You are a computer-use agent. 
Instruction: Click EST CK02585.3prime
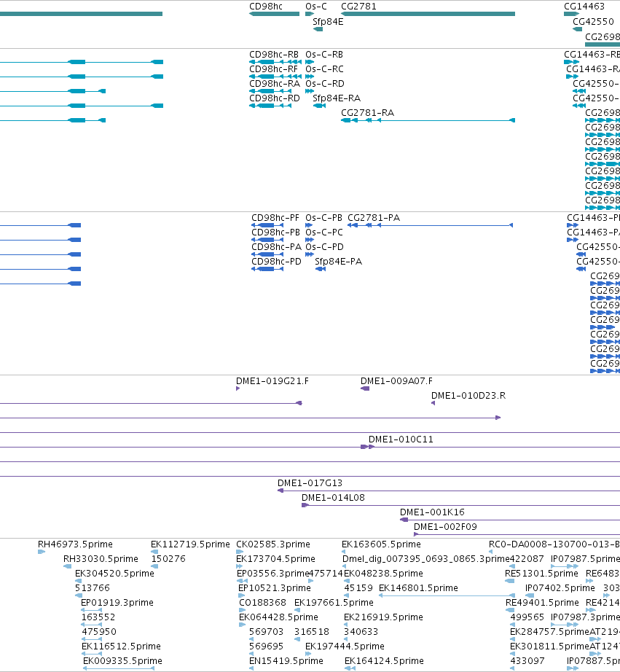[273, 544]
